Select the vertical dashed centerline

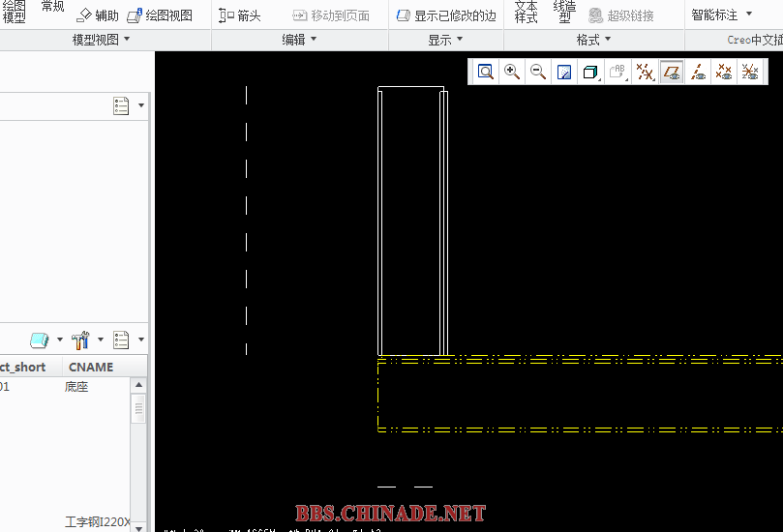(246, 221)
